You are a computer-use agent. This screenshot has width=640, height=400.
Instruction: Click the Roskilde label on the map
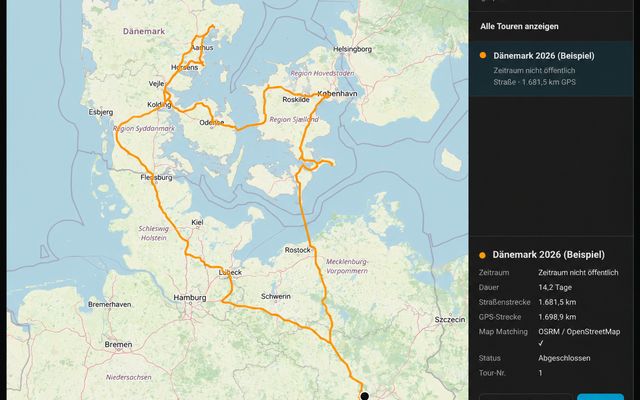(x=296, y=100)
